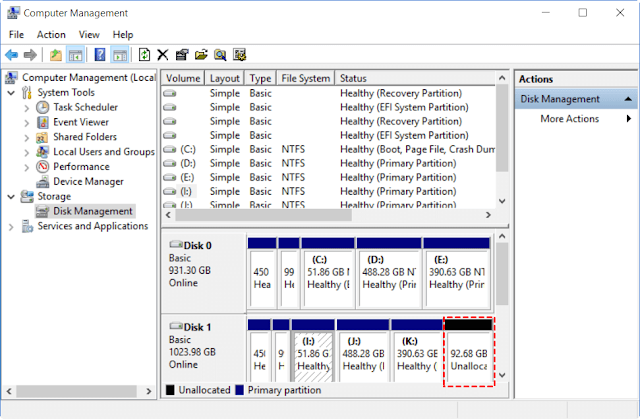Click the Settings list toolbar icon

tap(240, 55)
